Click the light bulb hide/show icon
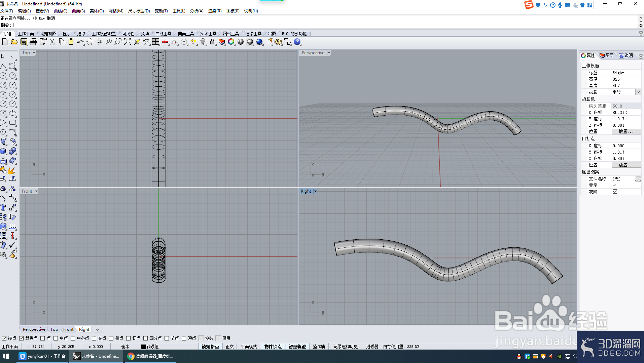This screenshot has width=644, height=363. click(203, 42)
